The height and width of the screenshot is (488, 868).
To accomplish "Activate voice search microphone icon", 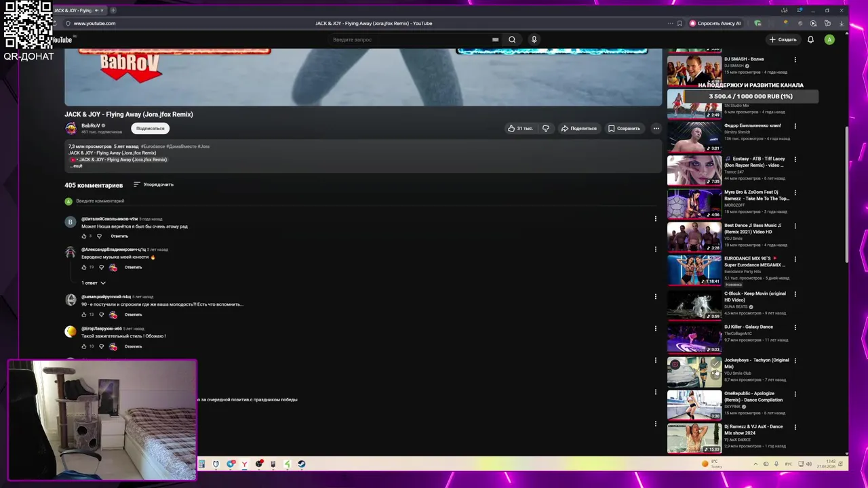I will (x=534, y=39).
